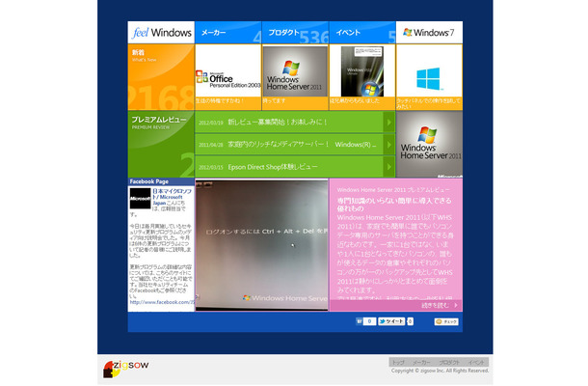The width and height of the screenshot is (588, 386).
Task: Click トップ in footer navigation
Action: point(398,362)
